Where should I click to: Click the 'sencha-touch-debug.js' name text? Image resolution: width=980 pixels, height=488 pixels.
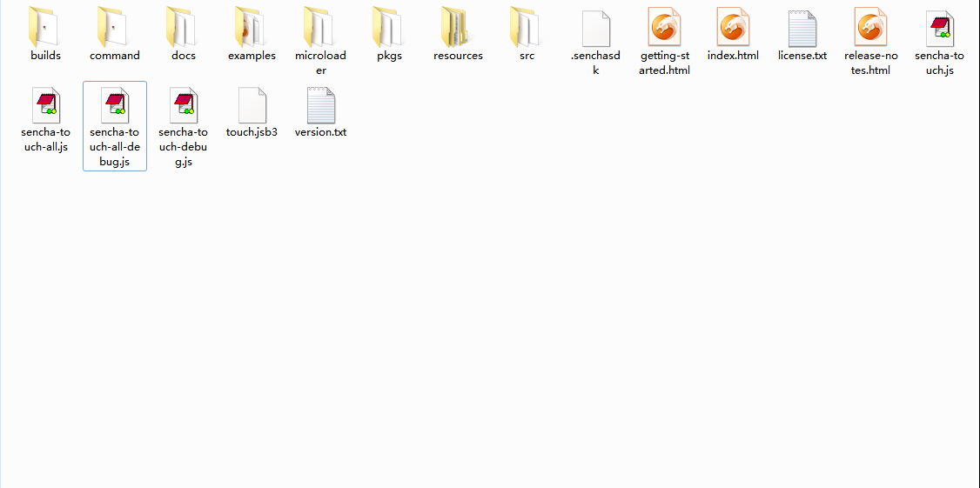pyautogui.click(x=183, y=148)
